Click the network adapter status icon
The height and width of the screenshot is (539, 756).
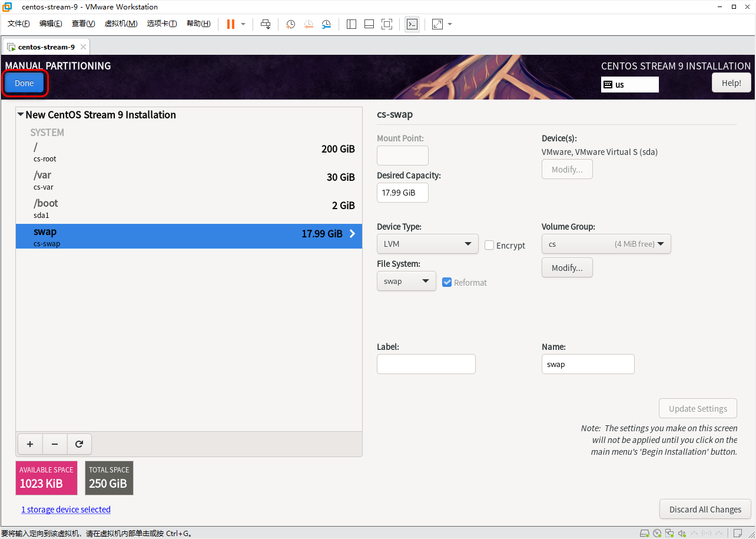click(670, 534)
